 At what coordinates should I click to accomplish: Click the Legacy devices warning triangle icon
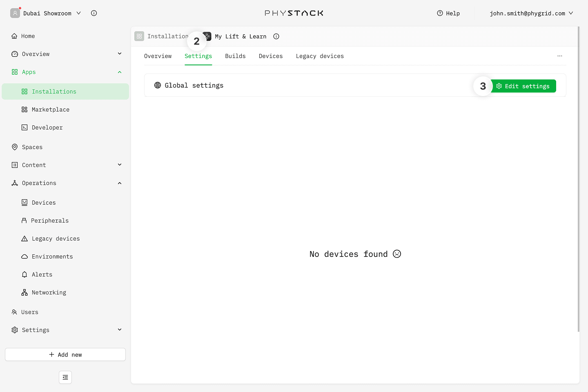coord(24,238)
